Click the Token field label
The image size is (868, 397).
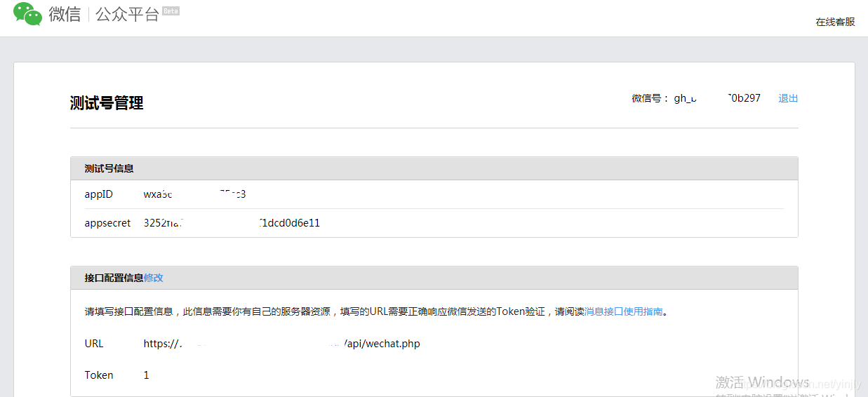click(x=99, y=375)
